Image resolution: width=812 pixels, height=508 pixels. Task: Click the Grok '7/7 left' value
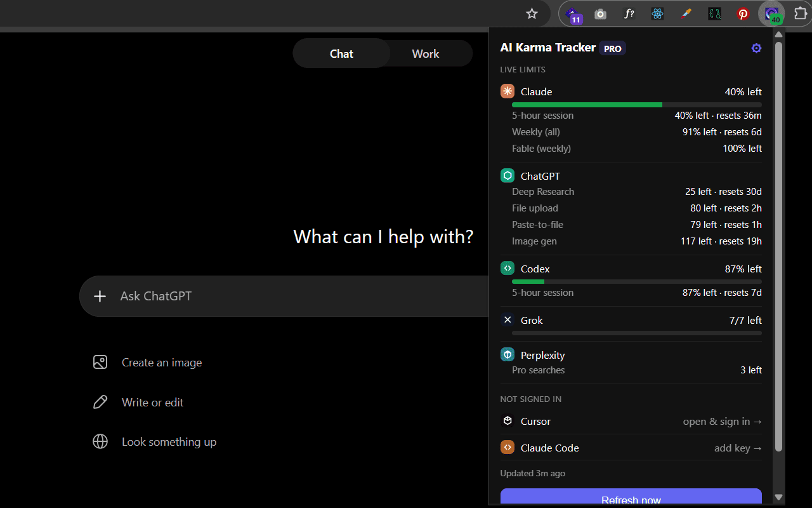(x=745, y=320)
